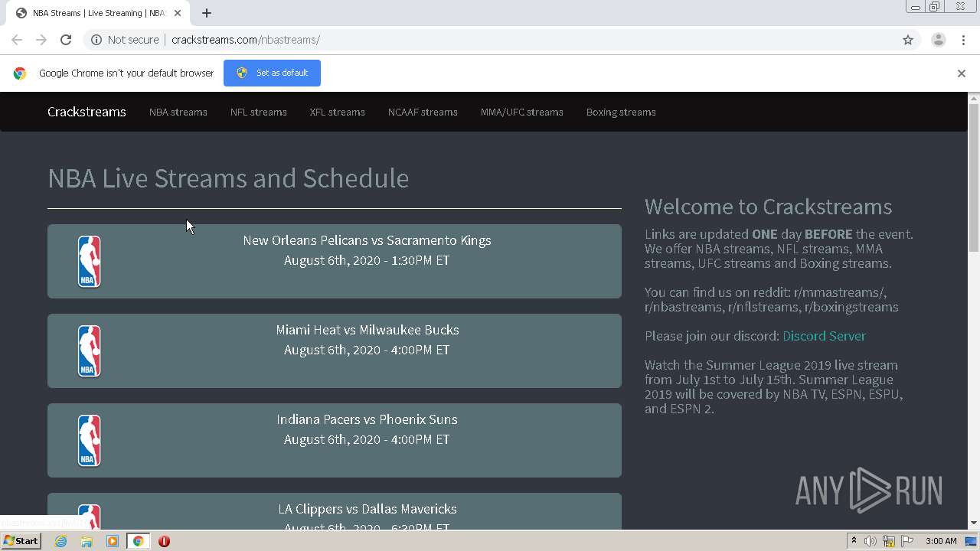The width and height of the screenshot is (980, 551).
Task: Open Indiana Pacers vs Phoenix Suns stream
Action: pos(335,440)
